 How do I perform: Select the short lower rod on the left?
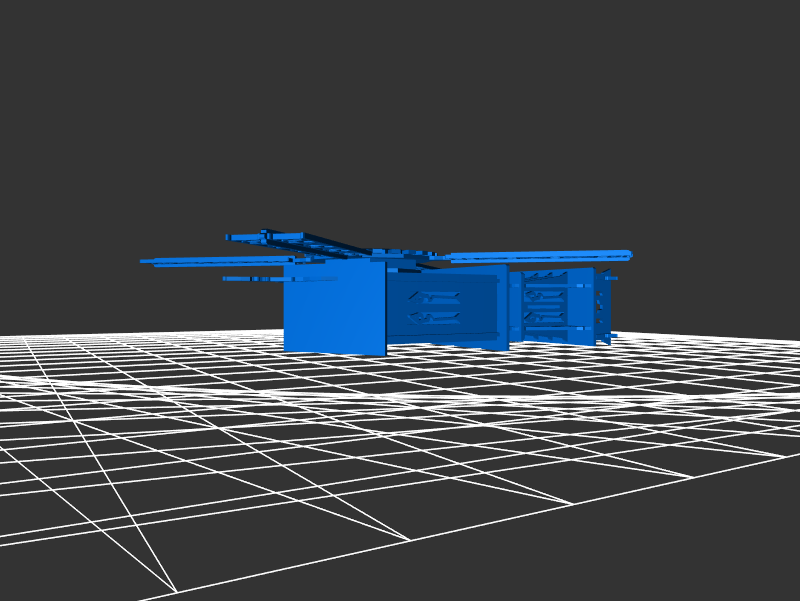(255, 279)
